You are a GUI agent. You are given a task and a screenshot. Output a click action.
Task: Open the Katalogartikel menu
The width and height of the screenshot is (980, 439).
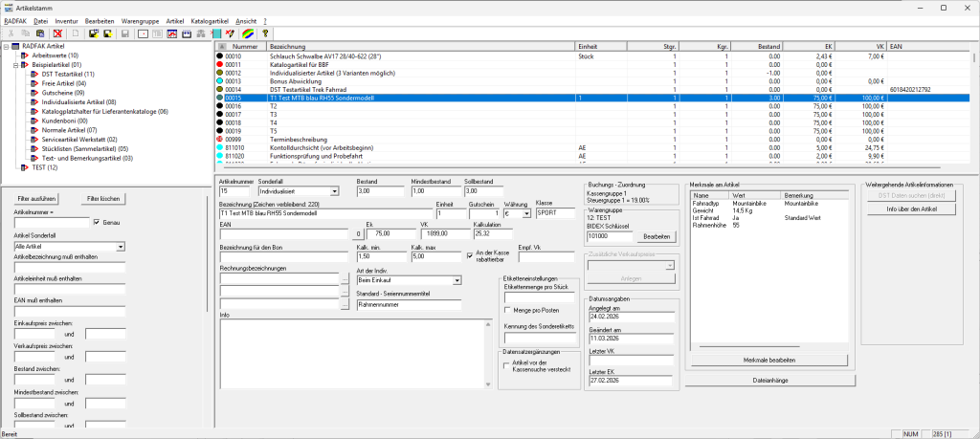click(x=212, y=20)
